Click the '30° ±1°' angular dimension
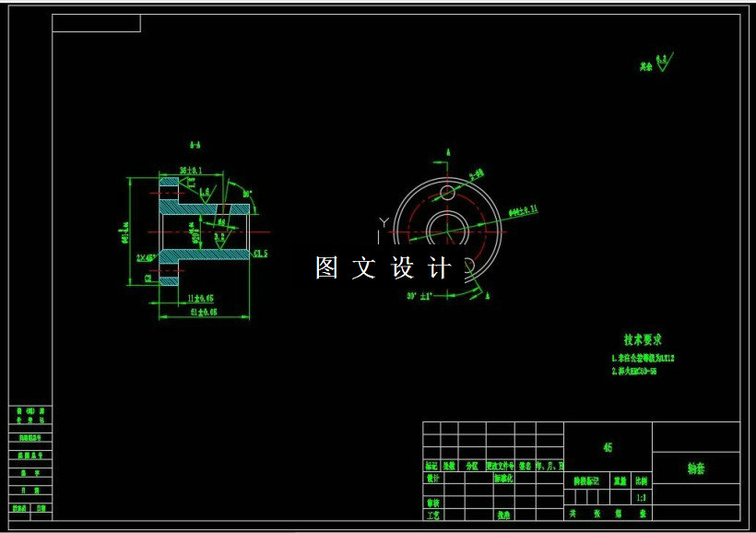 pos(419,296)
